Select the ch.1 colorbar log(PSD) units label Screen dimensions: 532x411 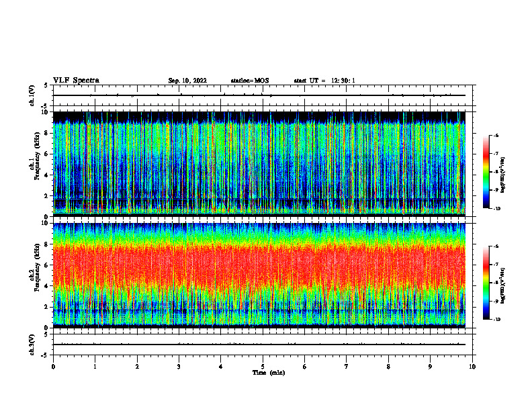[503, 175]
